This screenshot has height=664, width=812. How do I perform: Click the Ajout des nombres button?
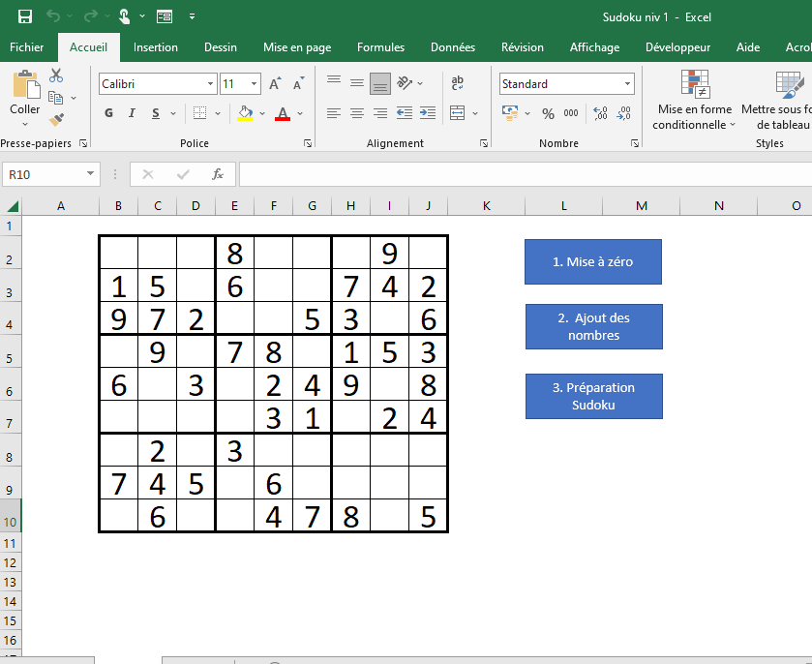593,326
